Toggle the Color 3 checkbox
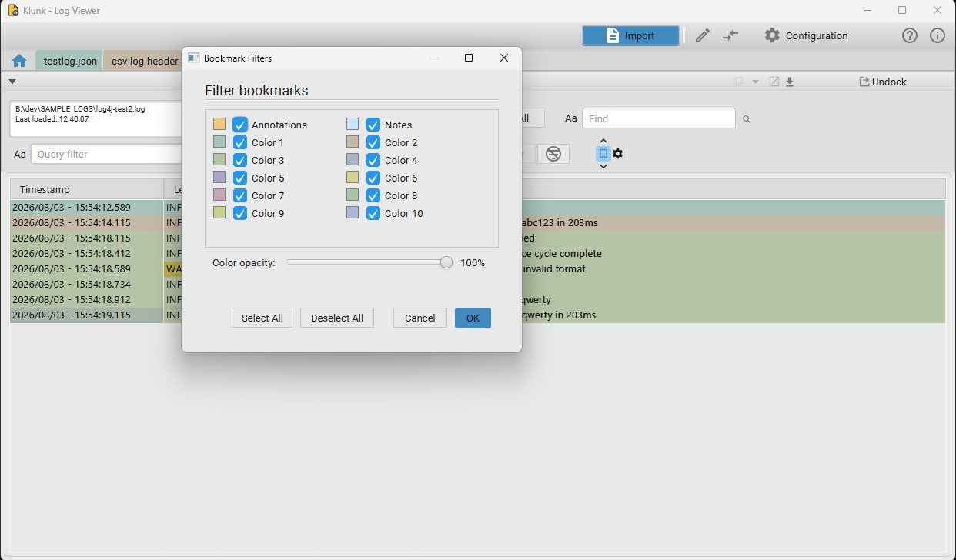The image size is (956, 560). pyautogui.click(x=240, y=160)
